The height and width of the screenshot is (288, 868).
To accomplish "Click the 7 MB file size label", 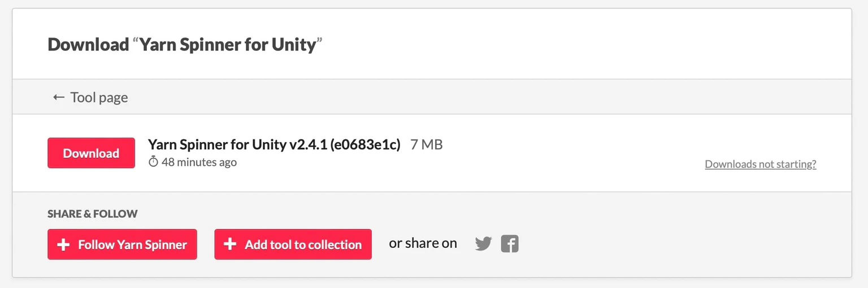I will (427, 144).
